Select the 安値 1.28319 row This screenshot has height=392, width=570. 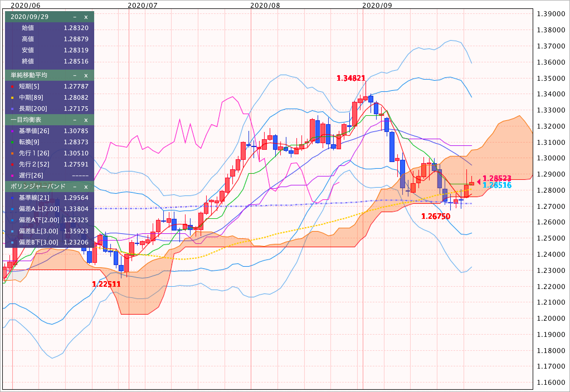tap(50, 50)
